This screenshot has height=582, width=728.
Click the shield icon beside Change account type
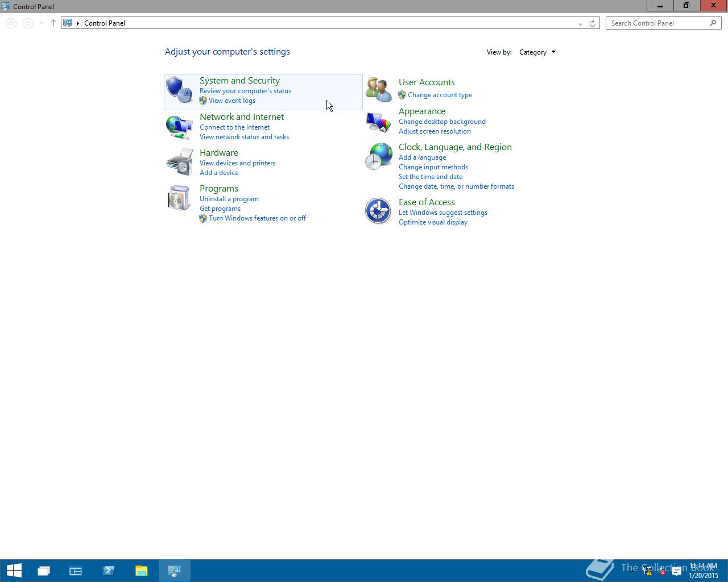click(402, 95)
